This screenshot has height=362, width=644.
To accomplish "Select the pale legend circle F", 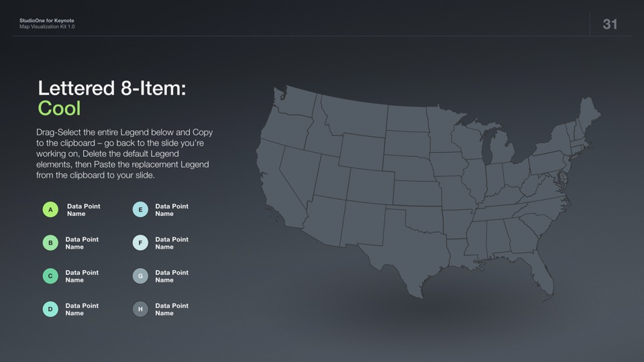I will [x=140, y=243].
